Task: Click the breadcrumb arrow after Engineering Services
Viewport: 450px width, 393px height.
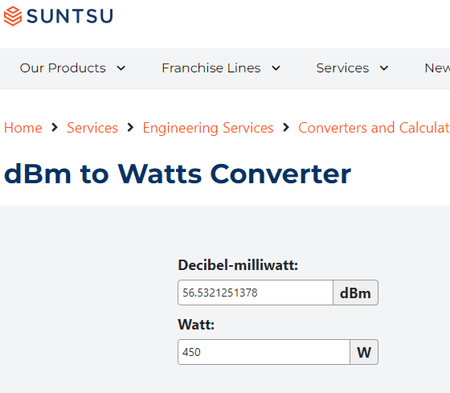Action: point(286,127)
